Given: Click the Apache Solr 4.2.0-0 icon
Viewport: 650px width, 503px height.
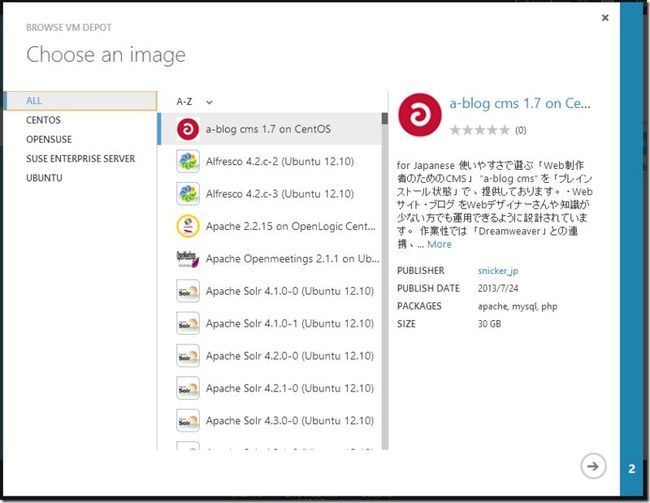Looking at the screenshot, I should point(188,356).
